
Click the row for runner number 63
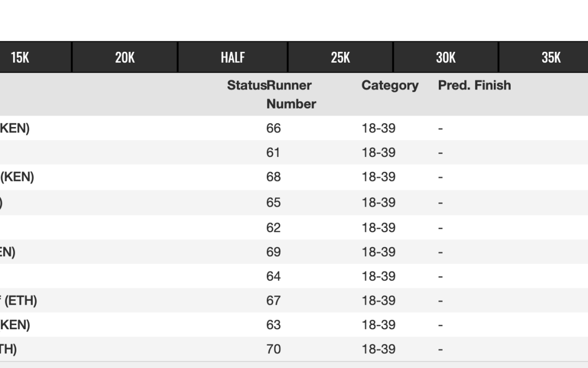(273, 325)
